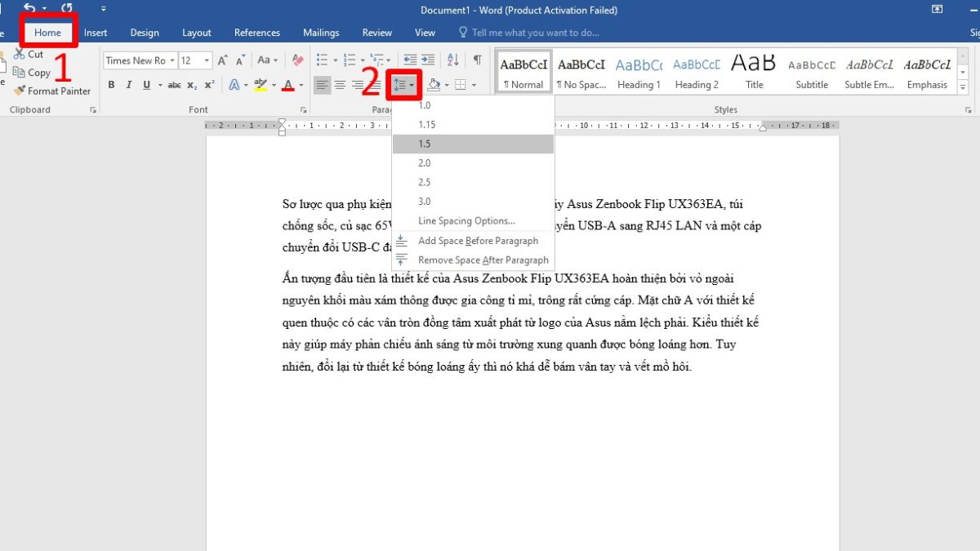Viewport: 980px width, 551px height.
Task: Click the Shading paint bucket icon
Action: click(x=434, y=85)
